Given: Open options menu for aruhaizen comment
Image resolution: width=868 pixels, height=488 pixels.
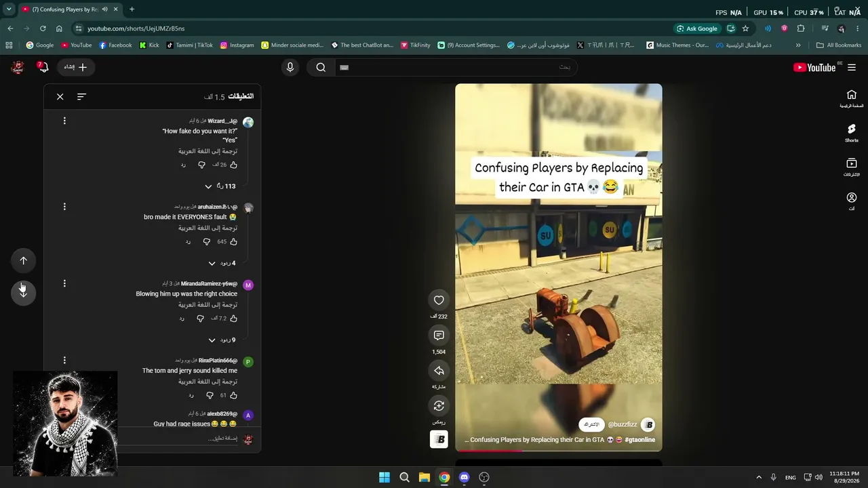Looking at the screenshot, I should pyautogui.click(x=64, y=207).
